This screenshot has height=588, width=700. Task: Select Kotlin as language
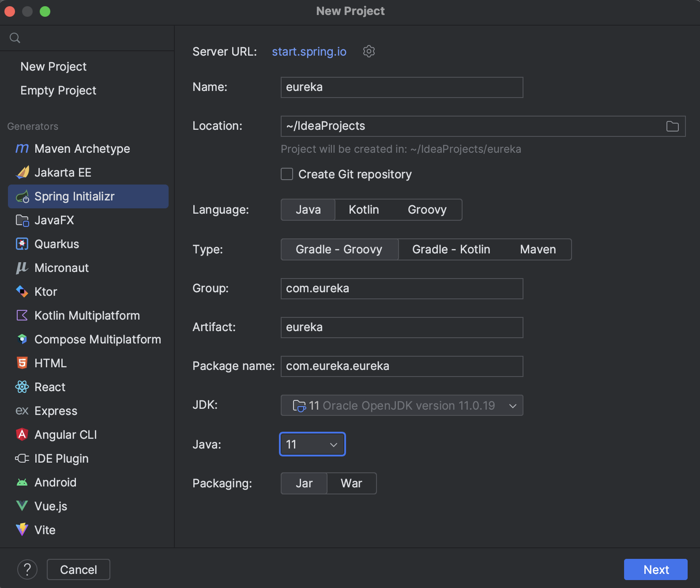364,210
